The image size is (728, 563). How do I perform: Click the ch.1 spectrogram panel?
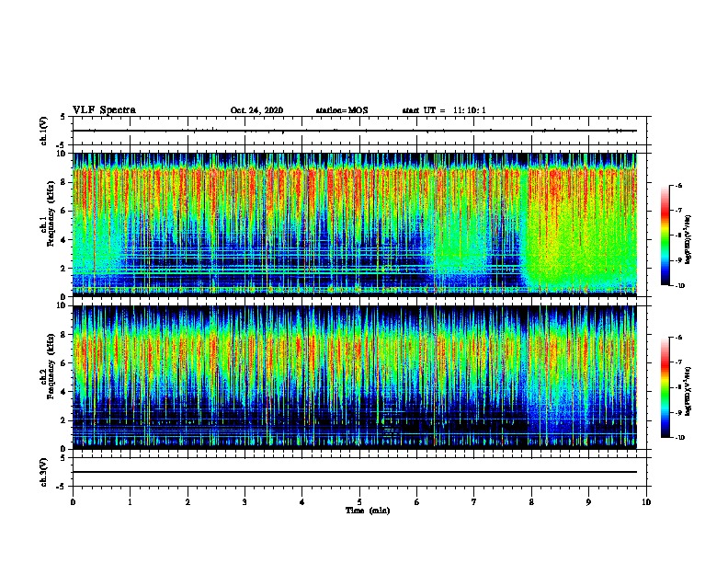[x=355, y=224]
